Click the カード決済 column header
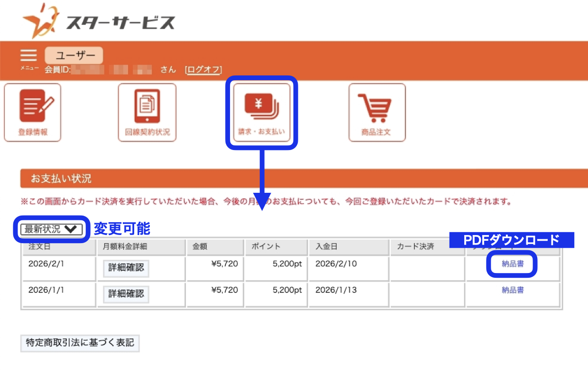The width and height of the screenshot is (588, 377). [427, 247]
